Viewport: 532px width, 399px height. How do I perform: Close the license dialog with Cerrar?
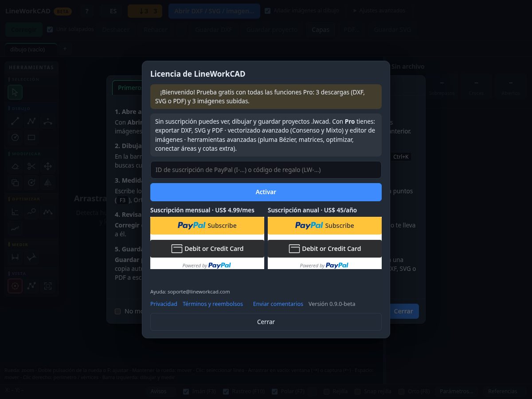[x=266, y=322]
